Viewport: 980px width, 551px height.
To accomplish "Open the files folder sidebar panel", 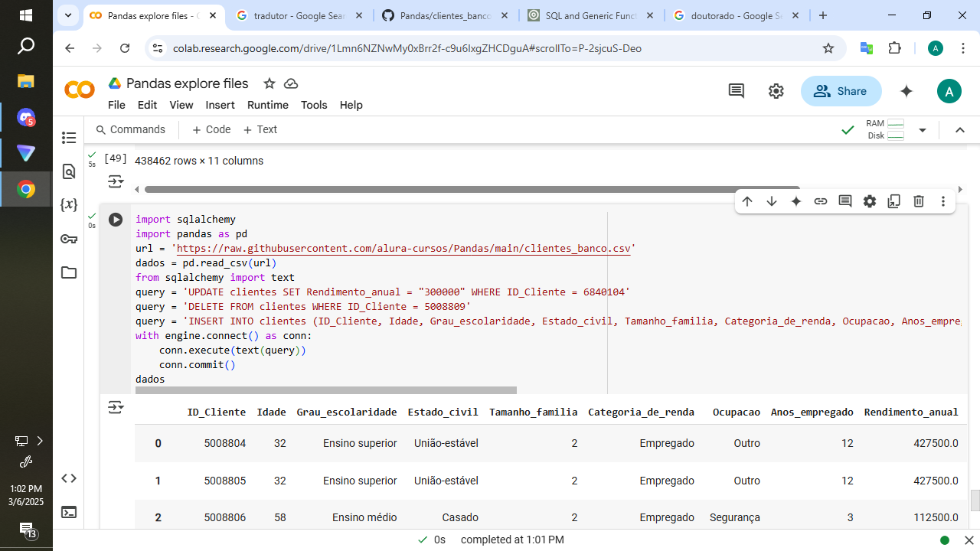I will (69, 272).
